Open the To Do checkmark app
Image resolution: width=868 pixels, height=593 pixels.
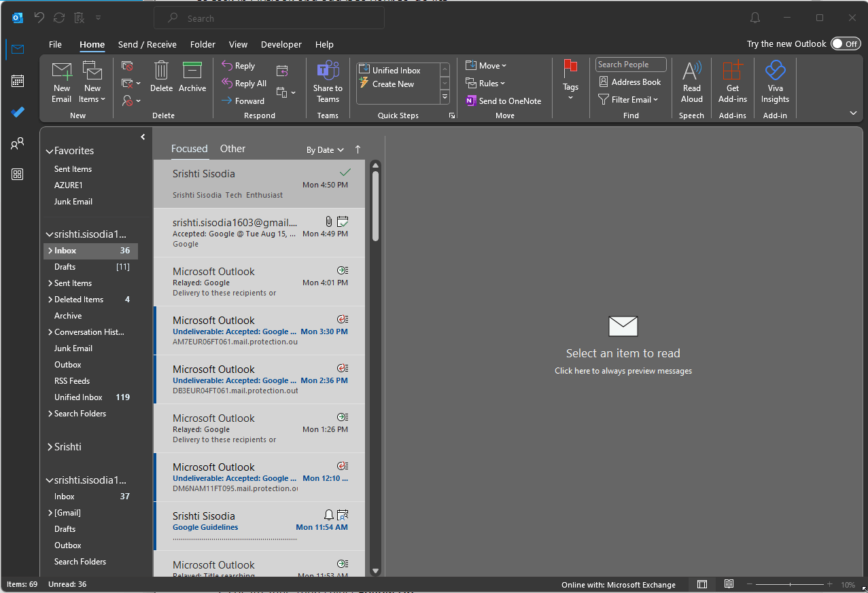point(18,112)
